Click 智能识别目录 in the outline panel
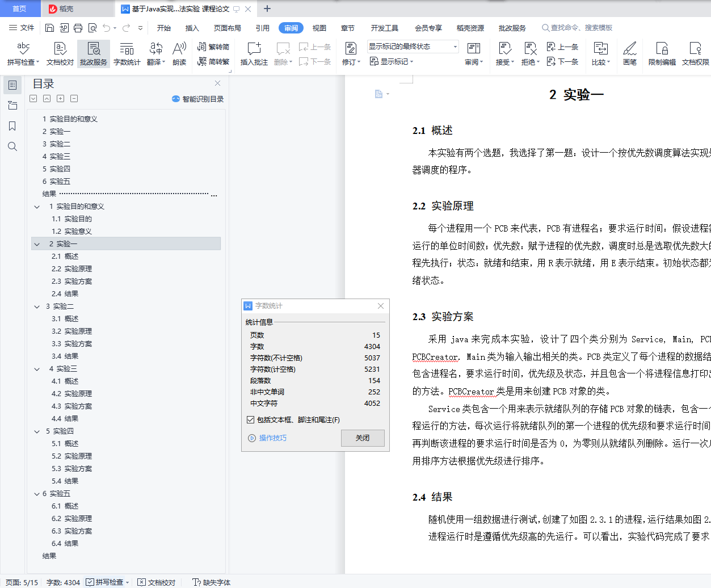711x588 pixels. coord(198,99)
